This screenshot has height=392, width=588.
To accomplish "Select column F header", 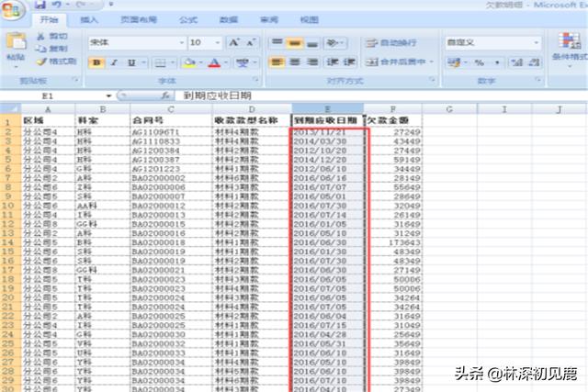I will coord(393,109).
